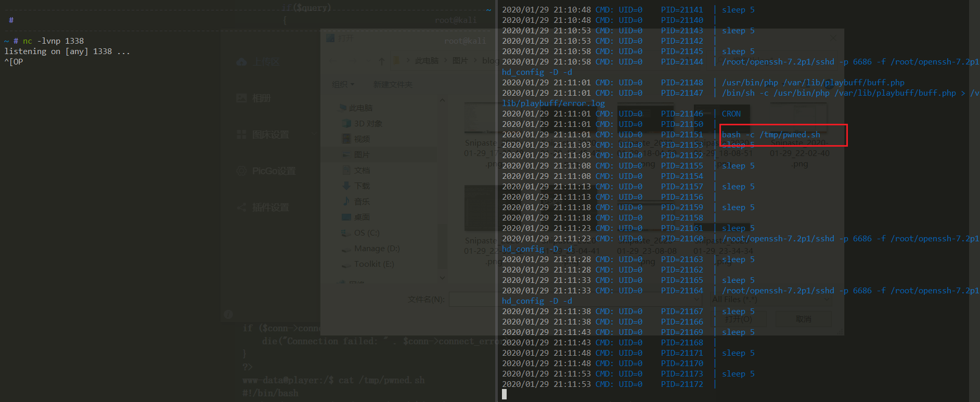Open PicGo设置 in the sidebar

[x=274, y=171]
